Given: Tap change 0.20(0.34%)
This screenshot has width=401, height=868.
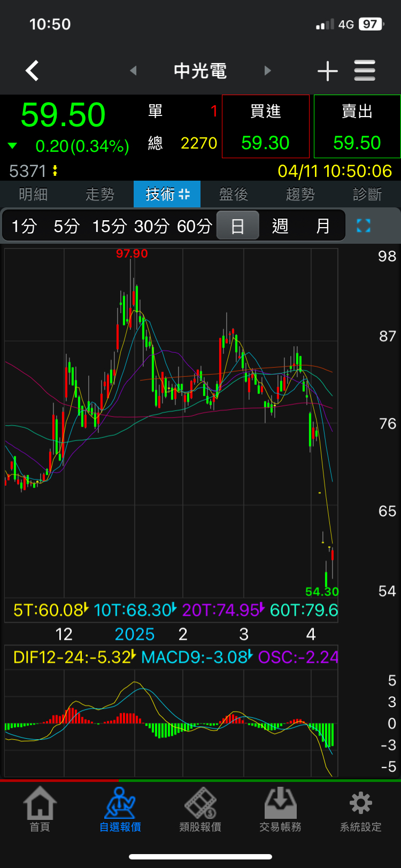Looking at the screenshot, I should click(82, 146).
